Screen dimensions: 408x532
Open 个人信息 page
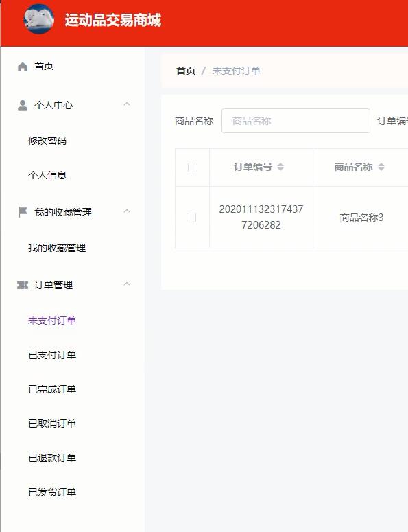pos(47,175)
